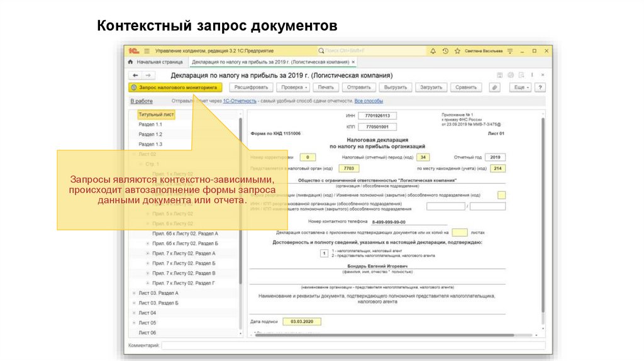Open the 1C main menu hamburger icon
The height and width of the screenshot is (361, 644).
coord(147,51)
